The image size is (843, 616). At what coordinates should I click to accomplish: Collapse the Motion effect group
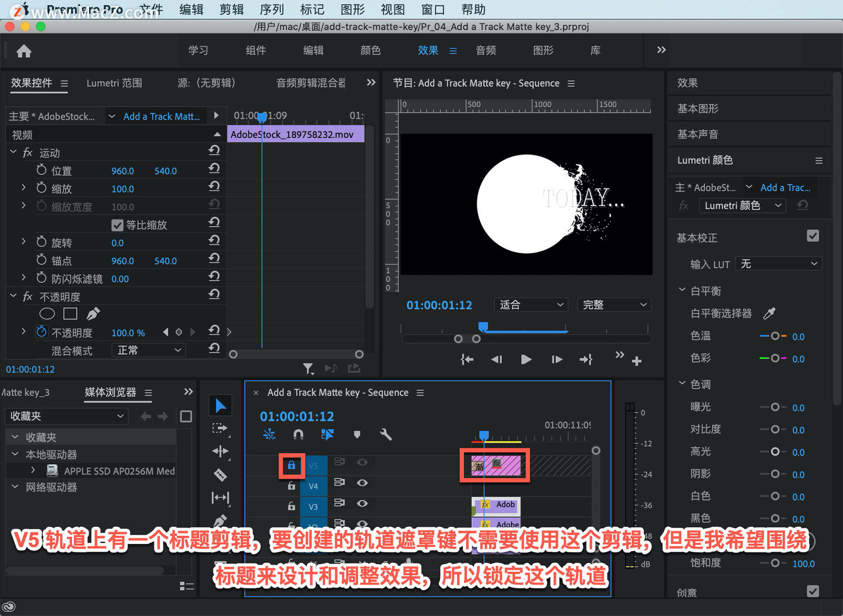[13, 152]
